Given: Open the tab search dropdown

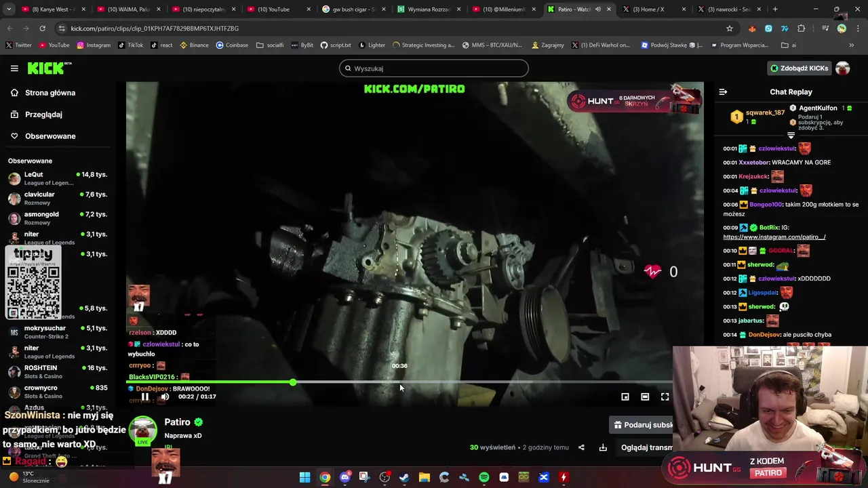Looking at the screenshot, I should (9, 9).
